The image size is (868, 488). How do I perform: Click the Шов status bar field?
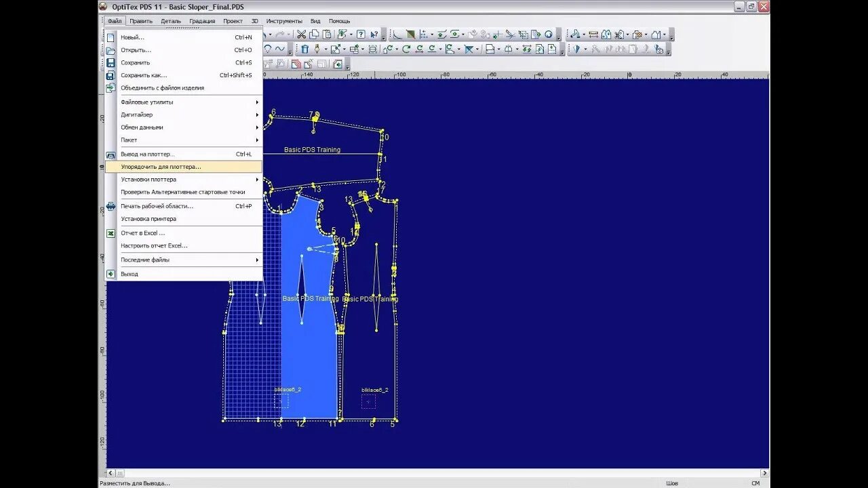(672, 483)
